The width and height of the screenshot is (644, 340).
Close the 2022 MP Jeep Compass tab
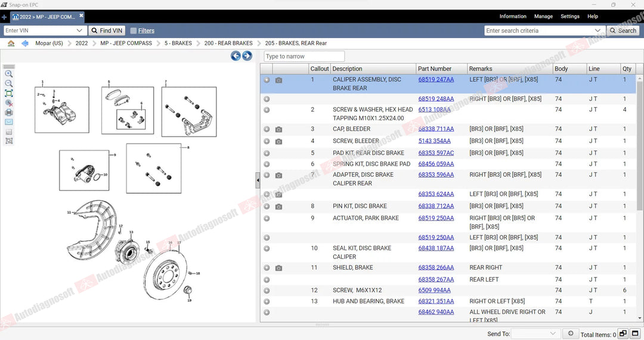click(81, 15)
